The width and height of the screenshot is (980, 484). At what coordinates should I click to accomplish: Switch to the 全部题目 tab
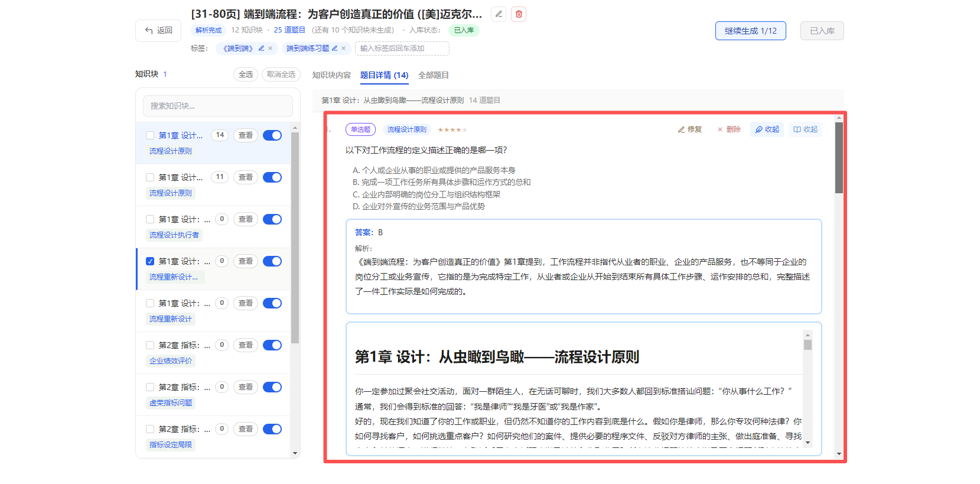coord(434,75)
